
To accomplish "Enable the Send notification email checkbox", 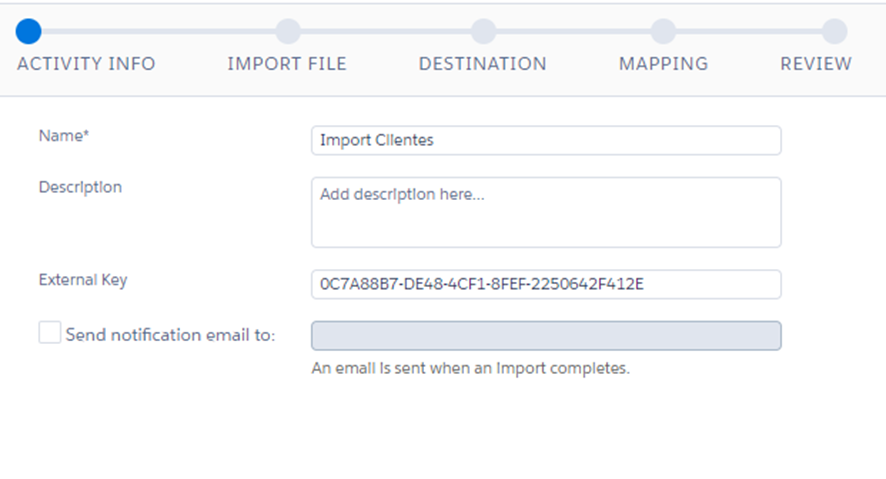I will [50, 333].
